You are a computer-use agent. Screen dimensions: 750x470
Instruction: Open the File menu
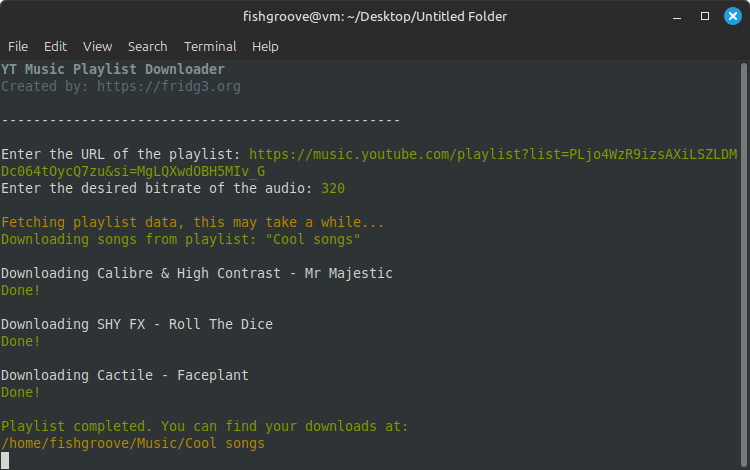tap(18, 46)
